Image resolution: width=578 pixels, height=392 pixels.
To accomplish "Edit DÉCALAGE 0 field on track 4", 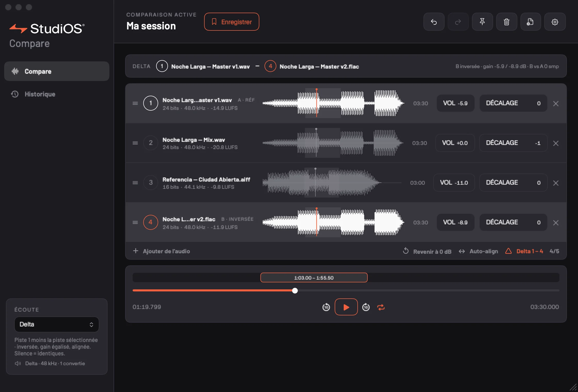I will (513, 222).
